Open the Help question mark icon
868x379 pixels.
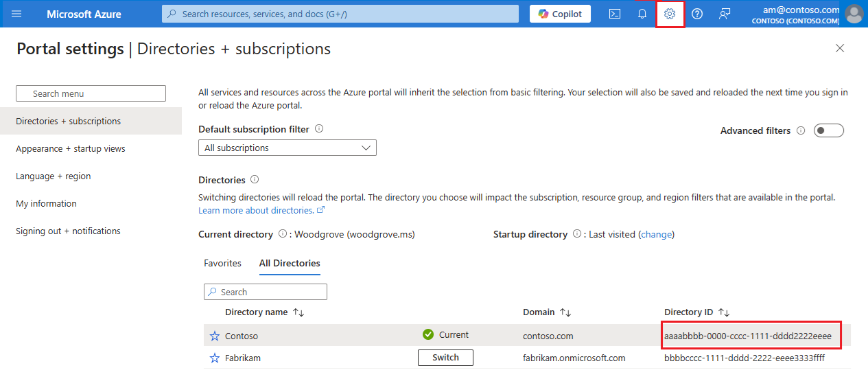coord(697,14)
